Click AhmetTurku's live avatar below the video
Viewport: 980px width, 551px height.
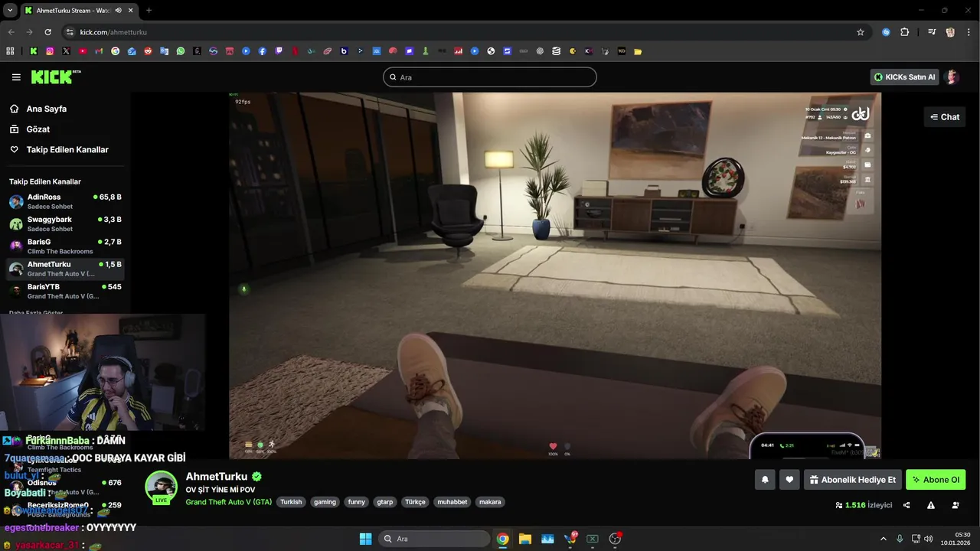161,487
